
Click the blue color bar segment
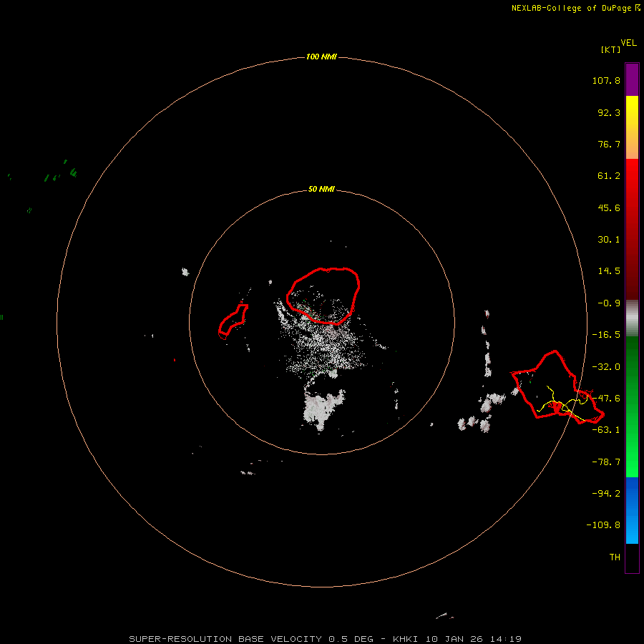click(x=632, y=510)
